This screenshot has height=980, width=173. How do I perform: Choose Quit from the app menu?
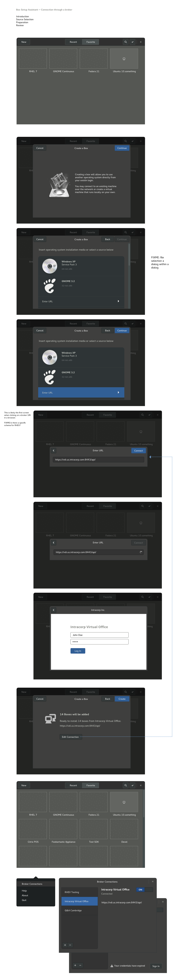(24, 900)
